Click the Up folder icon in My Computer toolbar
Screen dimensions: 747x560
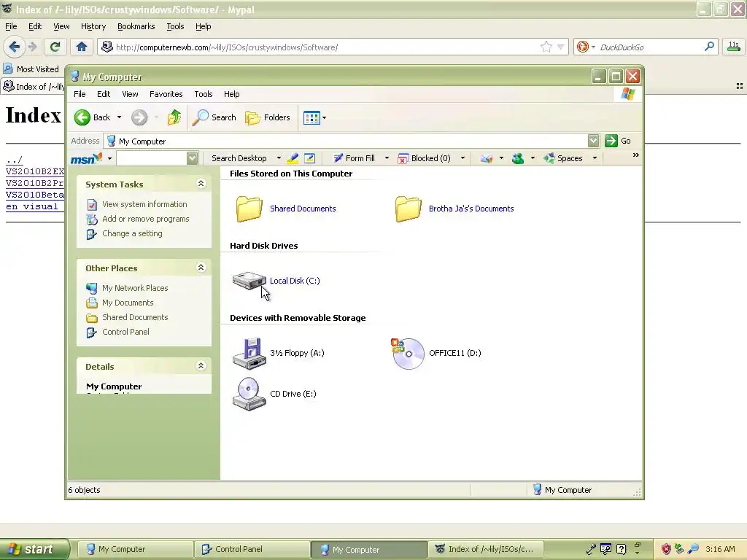coord(174,117)
